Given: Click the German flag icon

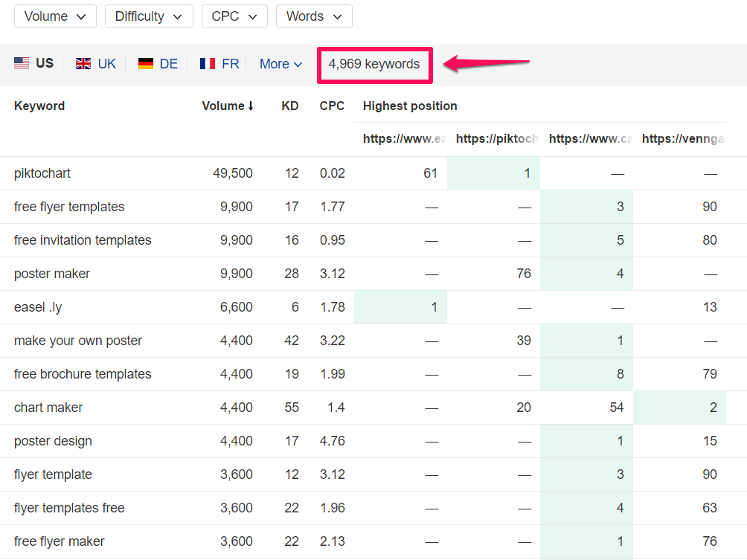Looking at the screenshot, I should pos(146,63).
